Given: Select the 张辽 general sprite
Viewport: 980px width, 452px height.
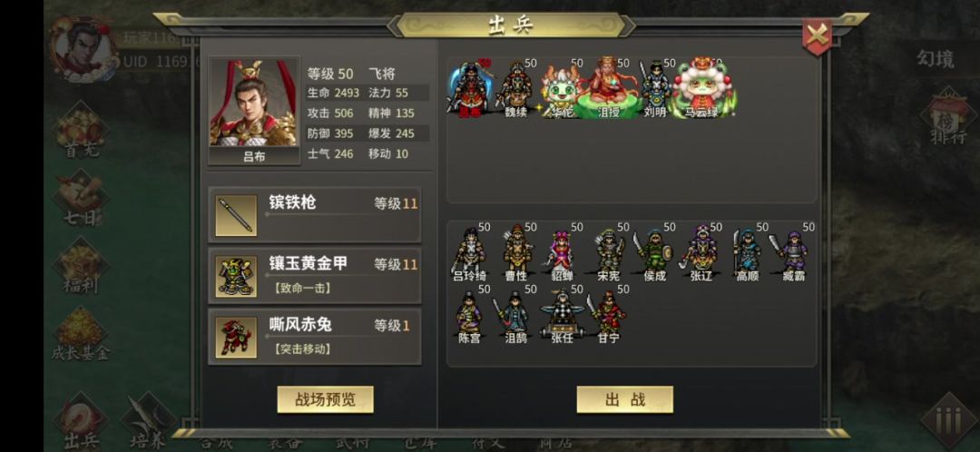Looking at the screenshot, I should pos(701,252).
